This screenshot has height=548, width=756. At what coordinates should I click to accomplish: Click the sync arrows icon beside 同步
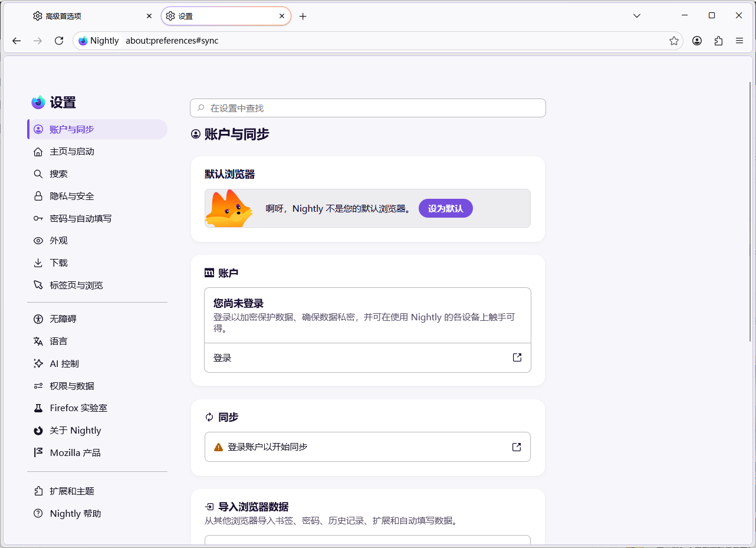coord(209,417)
